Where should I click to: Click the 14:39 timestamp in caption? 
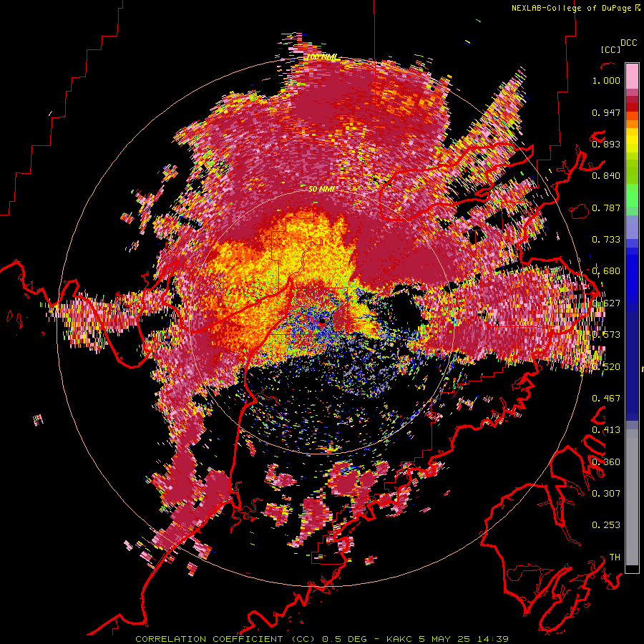tap(494, 639)
